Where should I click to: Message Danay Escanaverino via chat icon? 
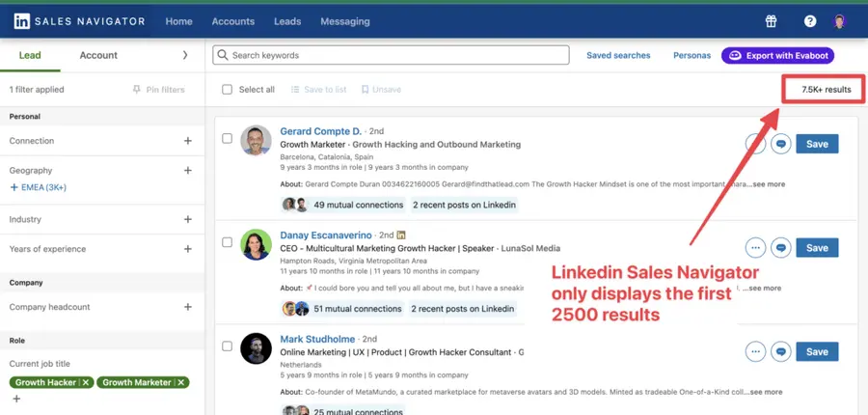[x=780, y=248]
